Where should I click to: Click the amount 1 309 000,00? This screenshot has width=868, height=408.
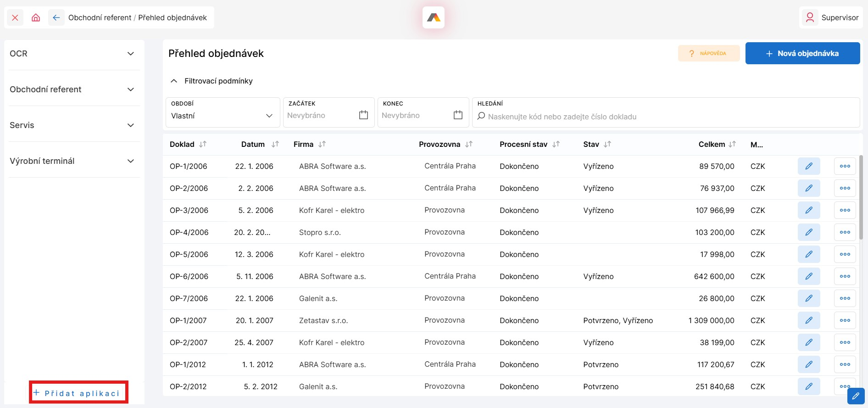(x=711, y=320)
